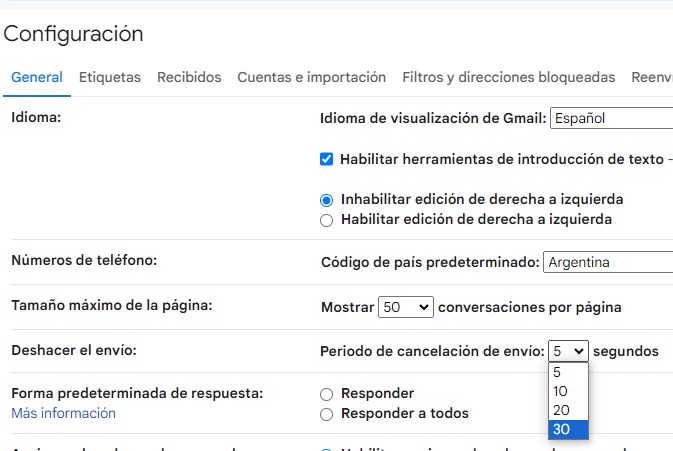This screenshot has width=673, height=451.
Task: Open the Más información link
Action: click(63, 413)
